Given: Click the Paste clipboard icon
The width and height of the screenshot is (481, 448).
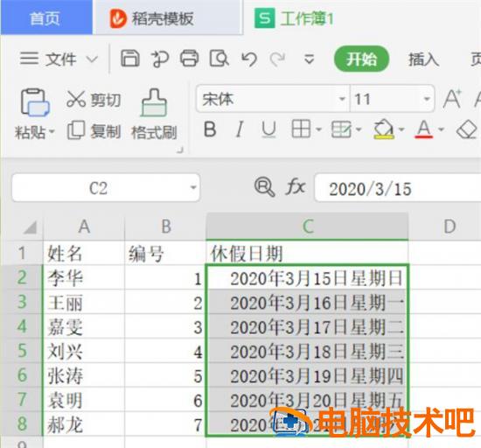Looking at the screenshot, I should (35, 102).
